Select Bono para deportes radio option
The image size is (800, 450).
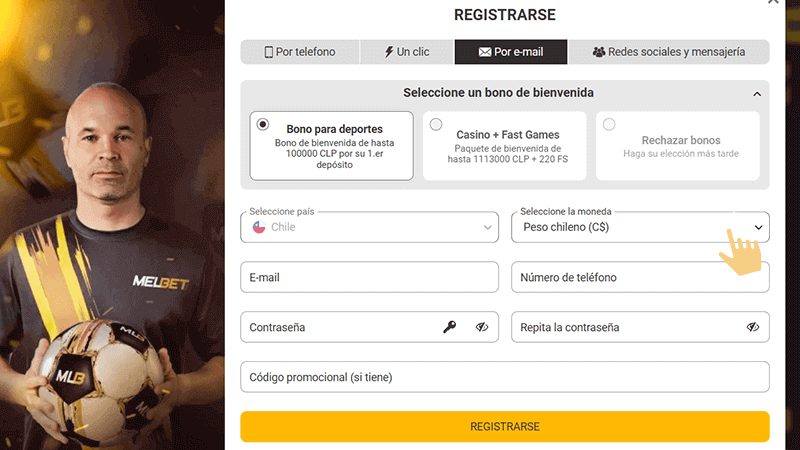(263, 125)
